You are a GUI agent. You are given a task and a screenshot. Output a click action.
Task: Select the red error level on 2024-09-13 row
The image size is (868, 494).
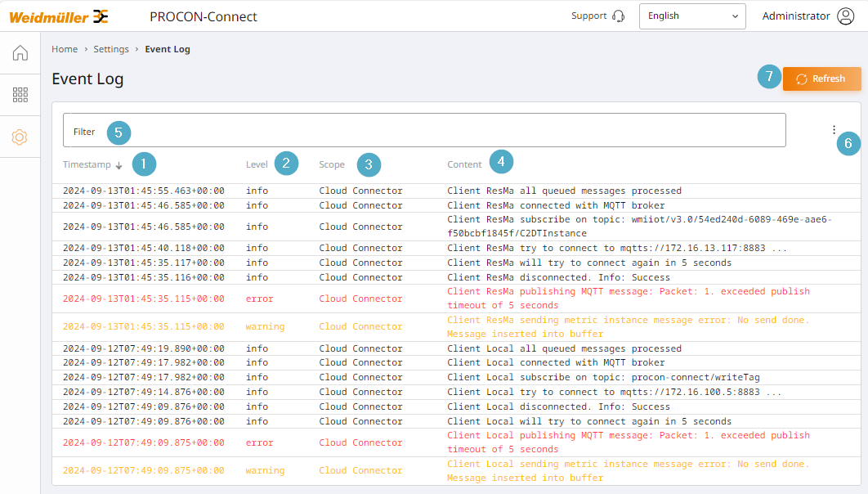(x=260, y=299)
